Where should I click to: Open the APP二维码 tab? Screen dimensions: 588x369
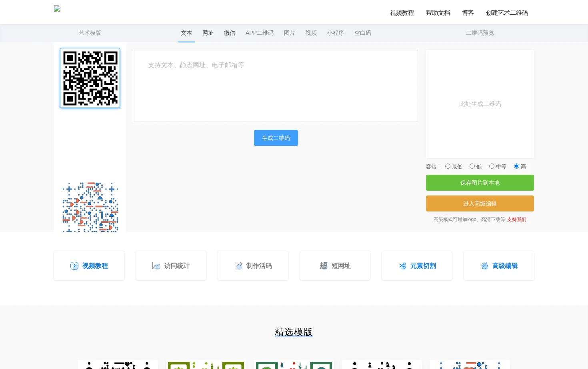(x=260, y=33)
